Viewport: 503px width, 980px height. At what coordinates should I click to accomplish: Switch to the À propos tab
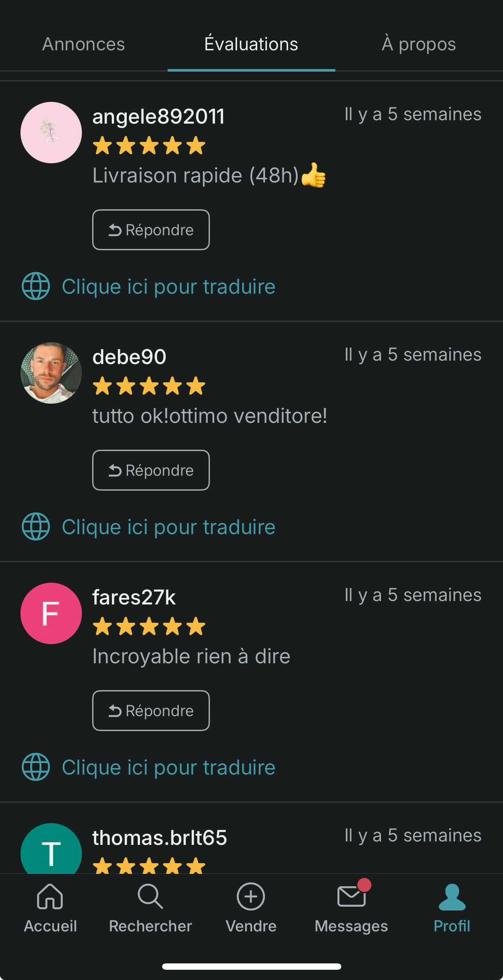419,44
